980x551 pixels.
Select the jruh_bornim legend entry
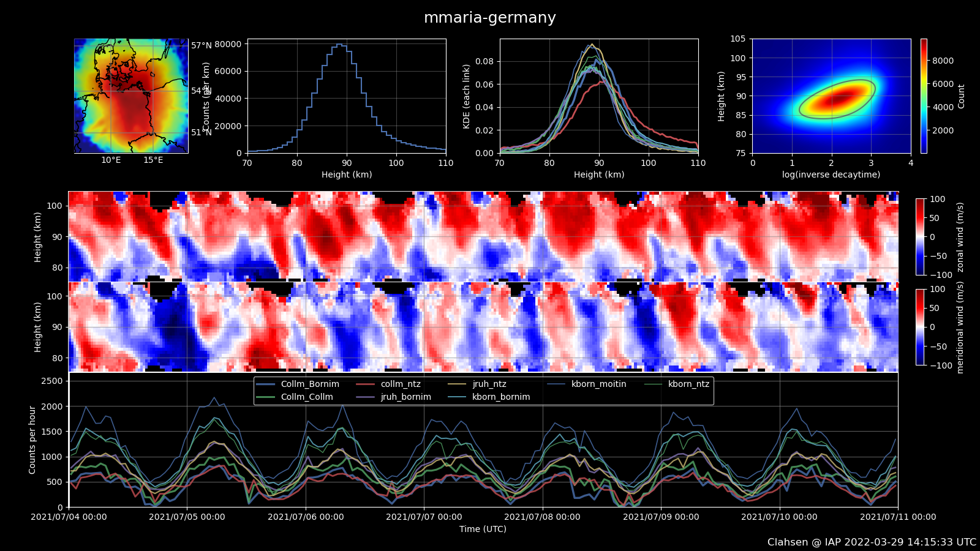(394, 397)
